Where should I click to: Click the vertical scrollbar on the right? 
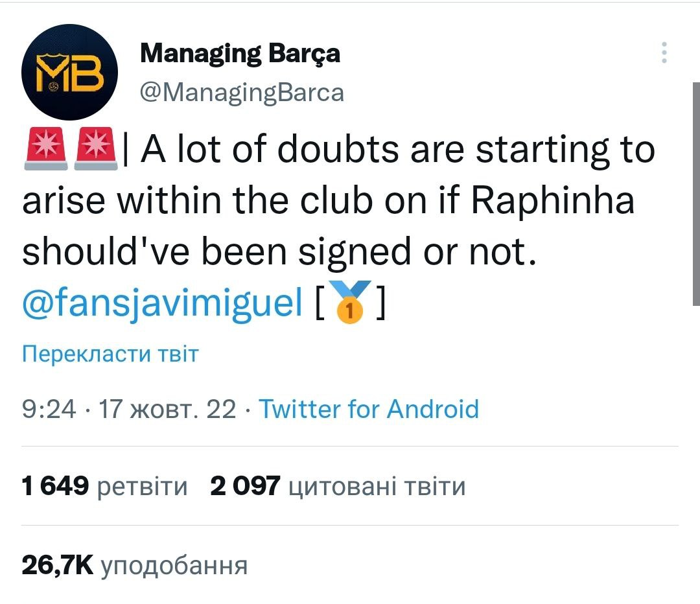pyautogui.click(x=695, y=194)
